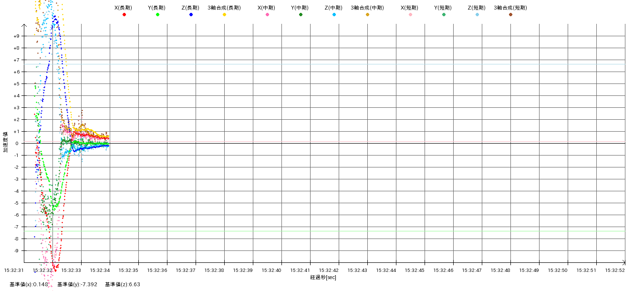Click the Y(短期) green legend dot

444,15
